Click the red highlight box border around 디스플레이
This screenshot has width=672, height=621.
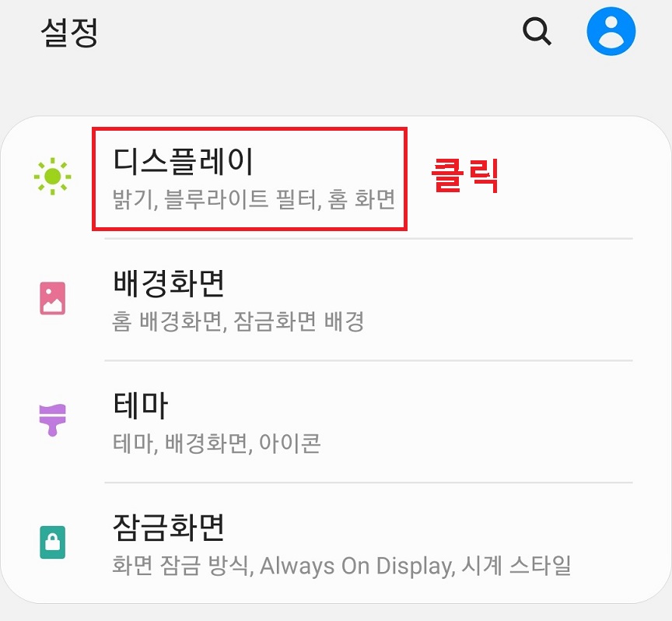(250, 128)
